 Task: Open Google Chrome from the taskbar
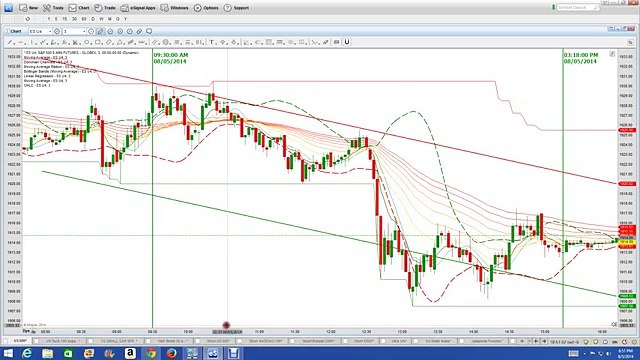tap(151, 353)
